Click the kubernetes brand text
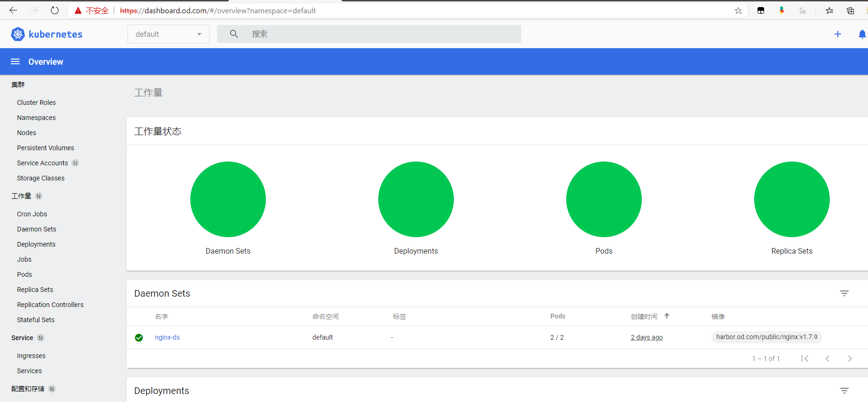 [55, 34]
